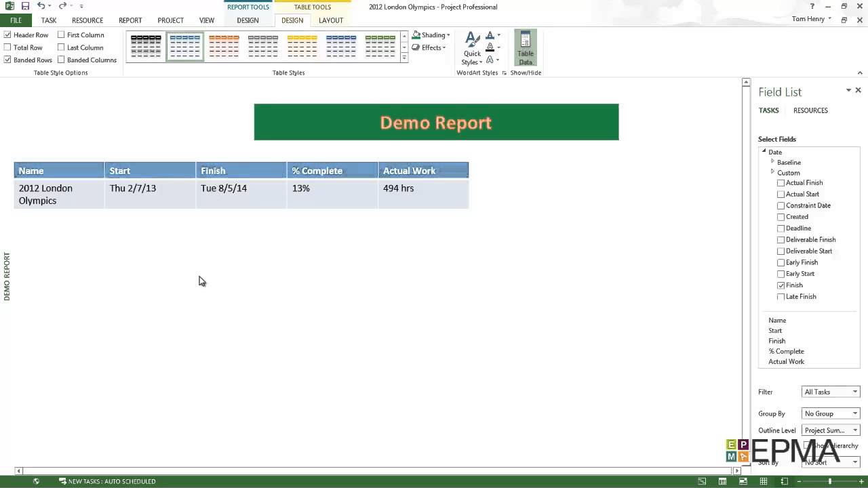Select the black table style thumbnail

pyautogui.click(x=146, y=46)
